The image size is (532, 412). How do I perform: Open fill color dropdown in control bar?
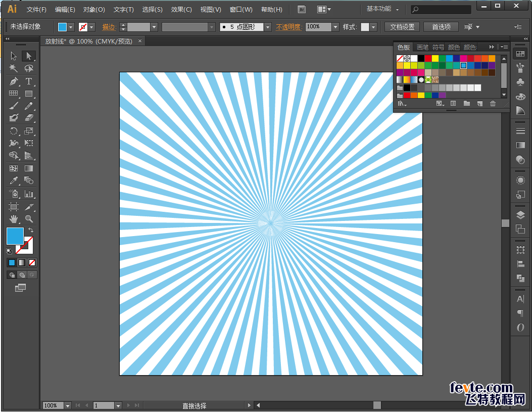point(71,27)
